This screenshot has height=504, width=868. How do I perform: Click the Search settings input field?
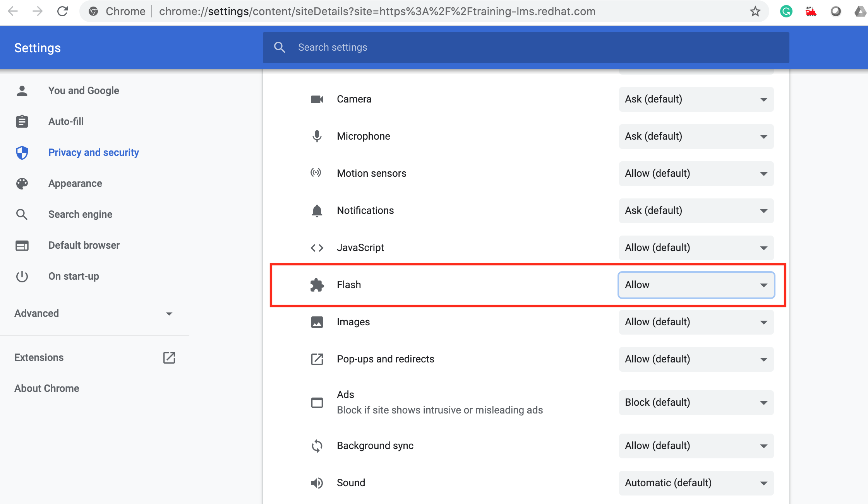(x=526, y=48)
